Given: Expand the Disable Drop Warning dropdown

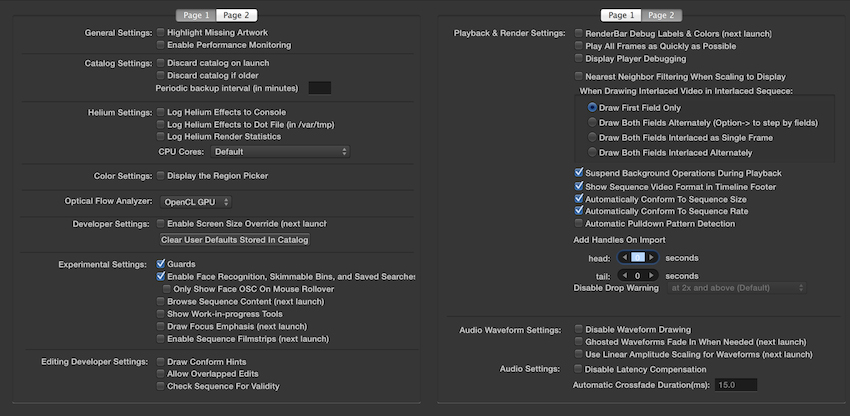Looking at the screenshot, I should 738,288.
